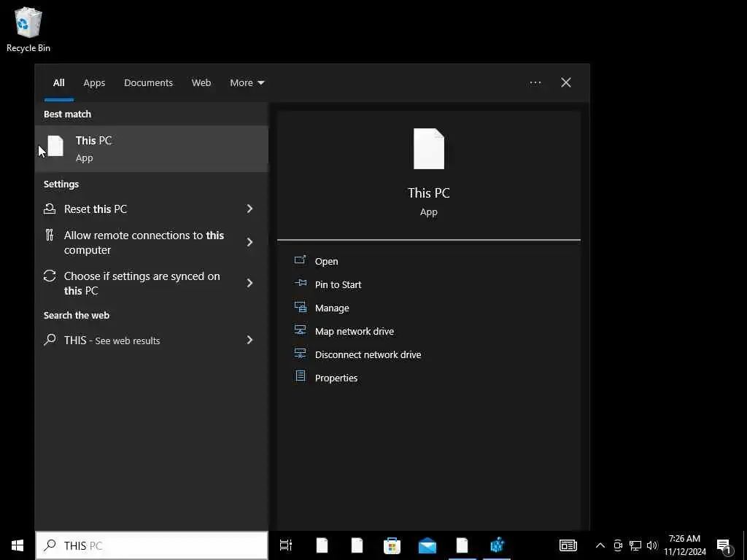Launch Microsoft Store from the taskbar
Viewport: 747px width, 560px height.
click(392, 545)
